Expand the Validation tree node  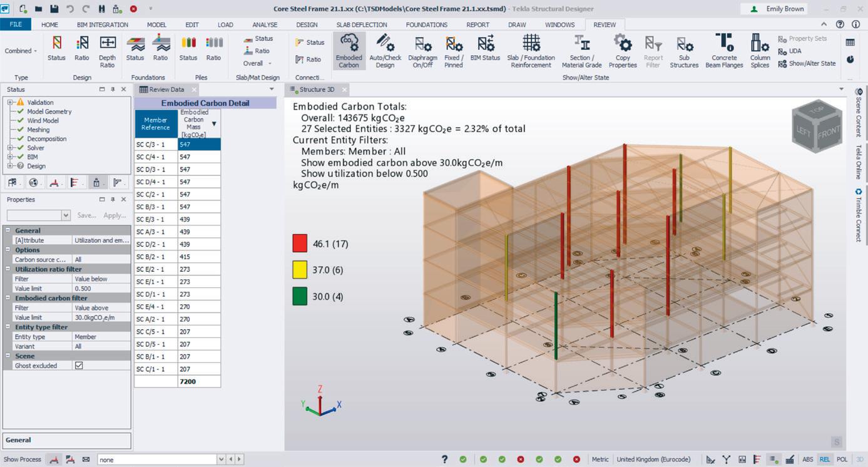coord(10,102)
